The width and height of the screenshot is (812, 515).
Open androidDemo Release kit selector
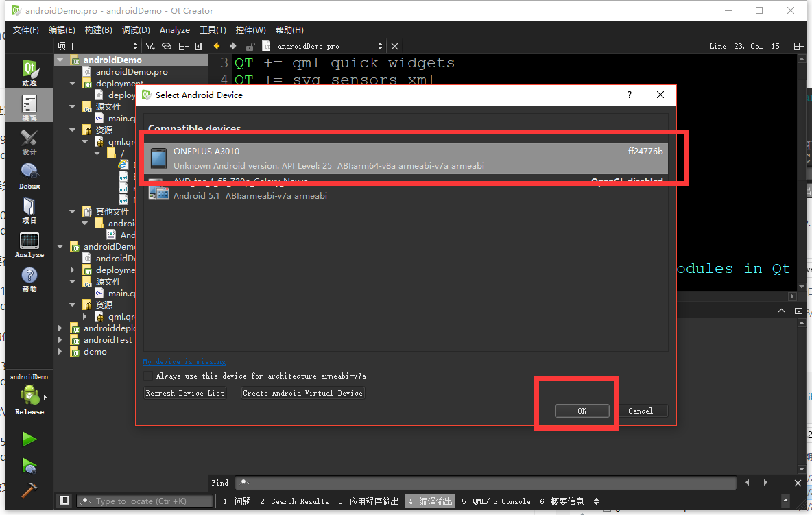pyautogui.click(x=29, y=396)
